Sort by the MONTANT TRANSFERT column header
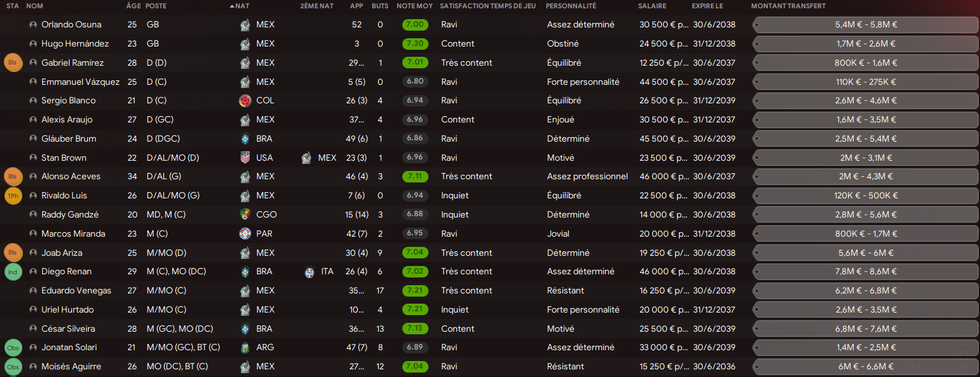The image size is (980, 377). (x=788, y=6)
